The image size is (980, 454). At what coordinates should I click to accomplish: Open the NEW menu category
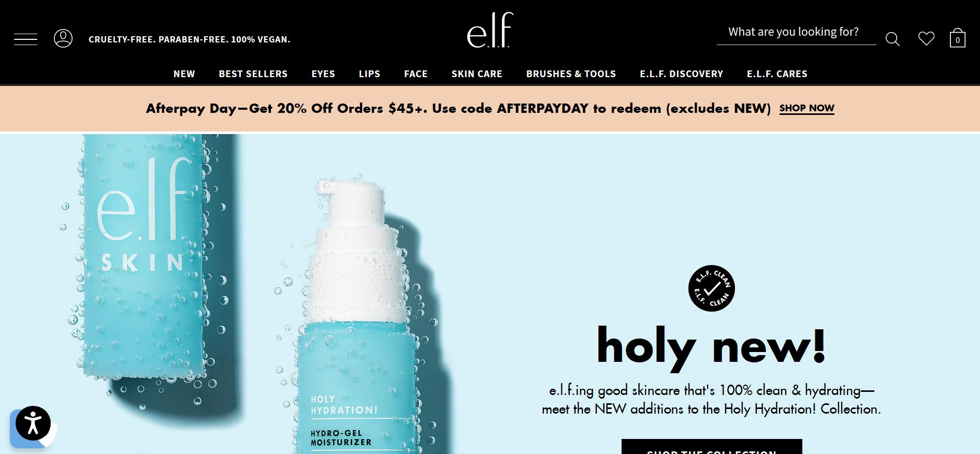click(x=184, y=74)
